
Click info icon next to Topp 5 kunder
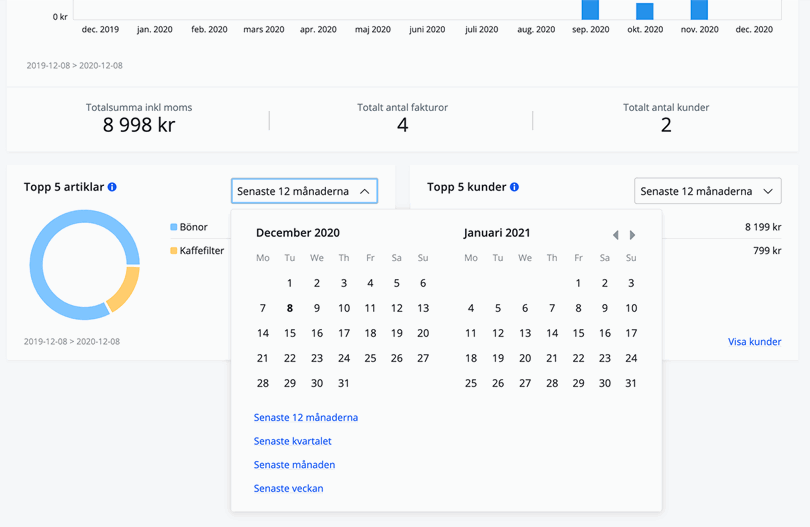point(515,187)
